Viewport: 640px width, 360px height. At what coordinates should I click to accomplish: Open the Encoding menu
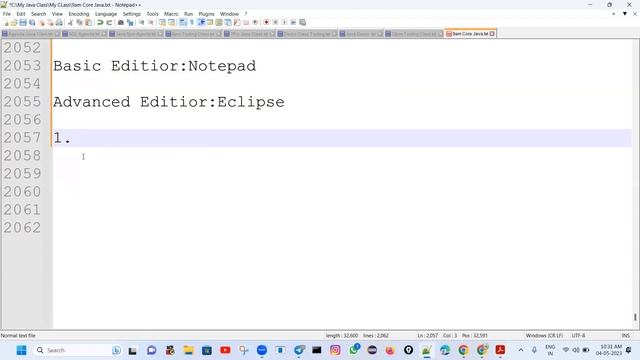point(79,14)
